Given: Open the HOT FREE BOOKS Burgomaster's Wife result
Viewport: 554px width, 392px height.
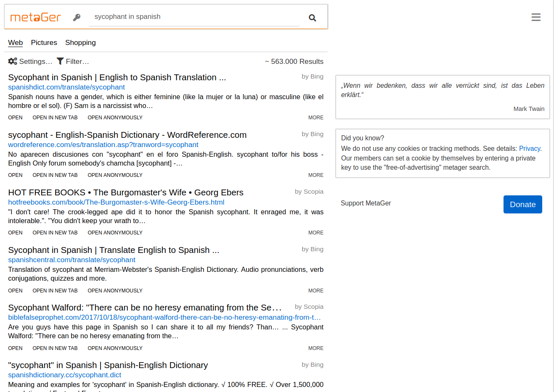Looking at the screenshot, I should [126, 192].
